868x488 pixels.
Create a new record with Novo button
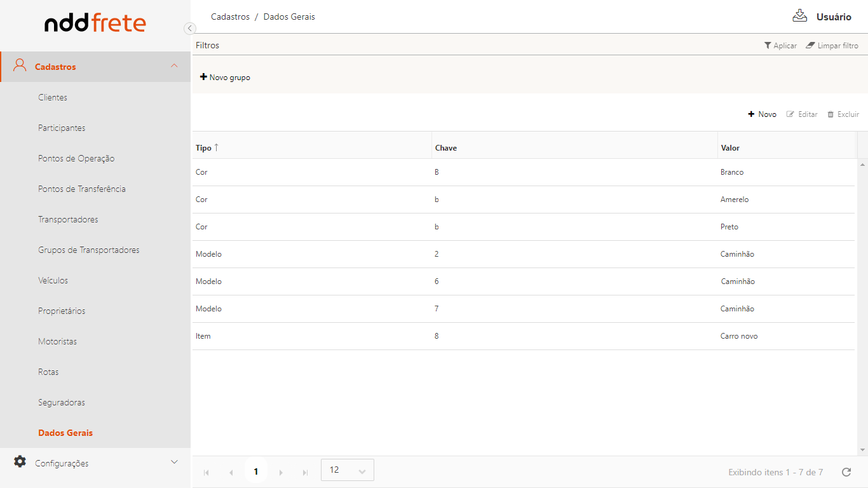[762, 114]
